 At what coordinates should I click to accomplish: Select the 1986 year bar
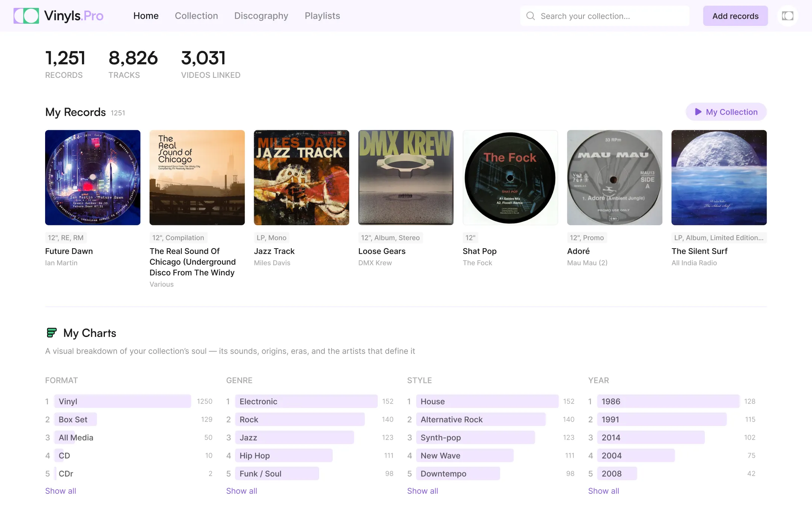tap(668, 401)
